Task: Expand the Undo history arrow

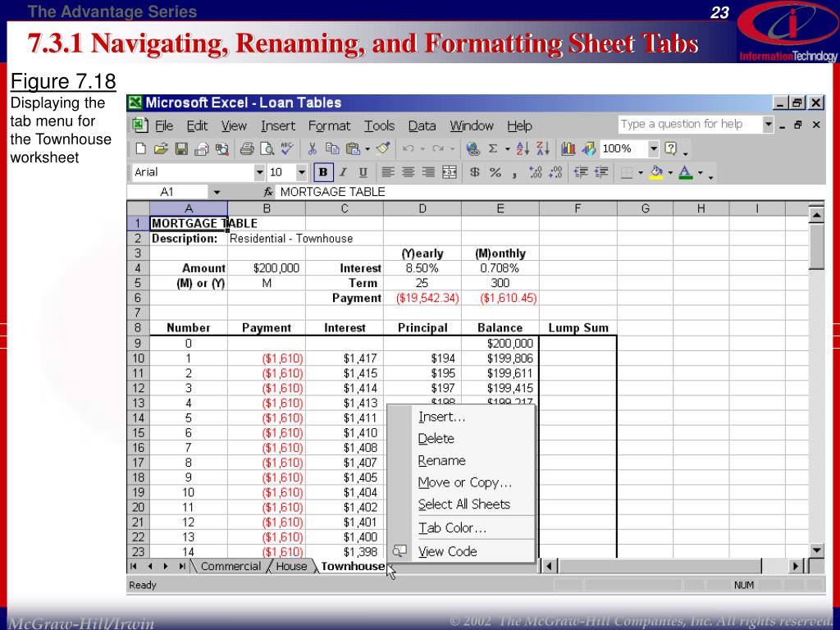Action: click(422, 149)
